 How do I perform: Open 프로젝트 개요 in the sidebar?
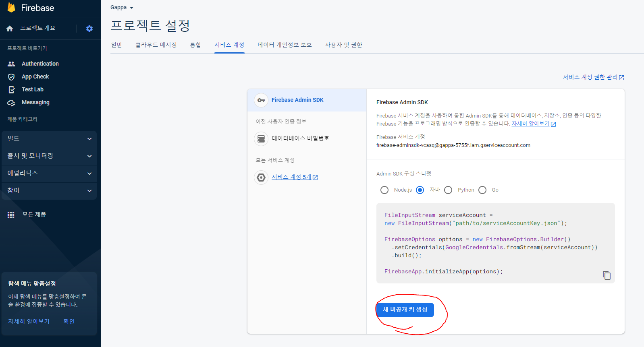click(x=38, y=28)
